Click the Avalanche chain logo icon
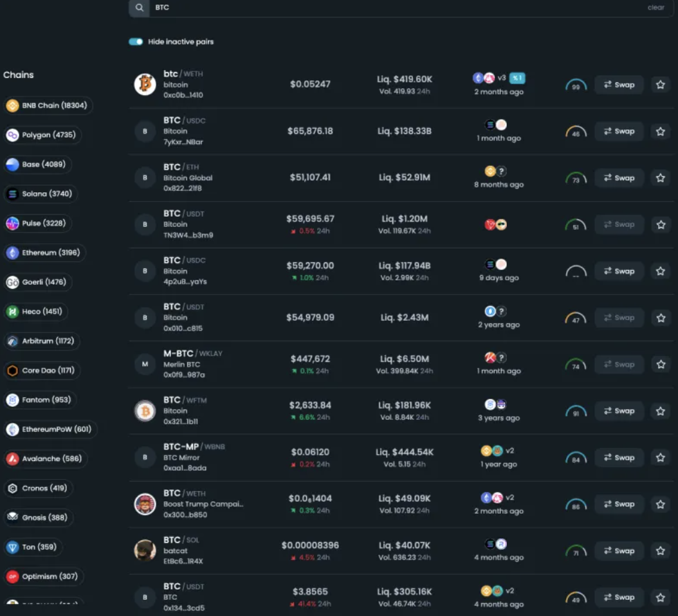This screenshot has height=616, width=678. tap(13, 458)
